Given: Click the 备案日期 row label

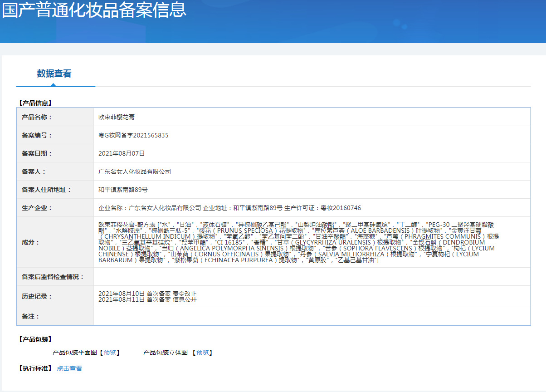Looking at the screenshot, I should coord(37,153).
